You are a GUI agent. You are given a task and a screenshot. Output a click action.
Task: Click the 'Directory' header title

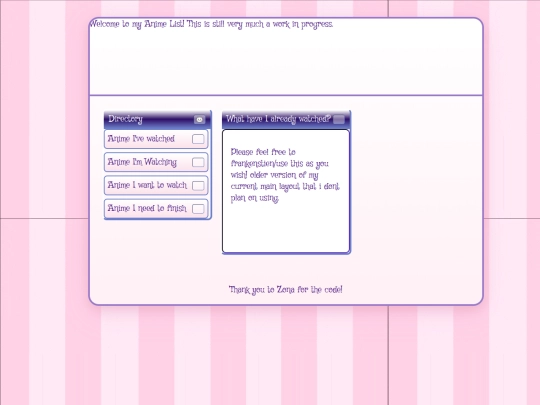(125, 119)
